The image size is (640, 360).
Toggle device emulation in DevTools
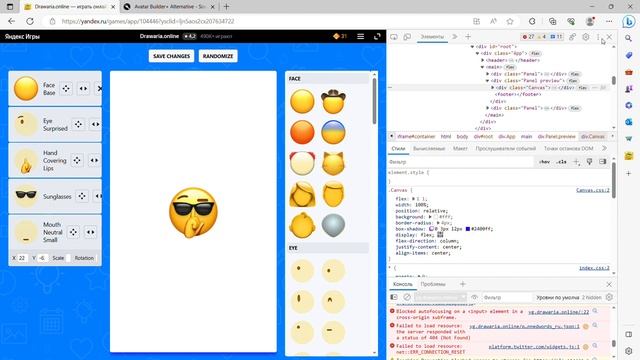(x=407, y=37)
